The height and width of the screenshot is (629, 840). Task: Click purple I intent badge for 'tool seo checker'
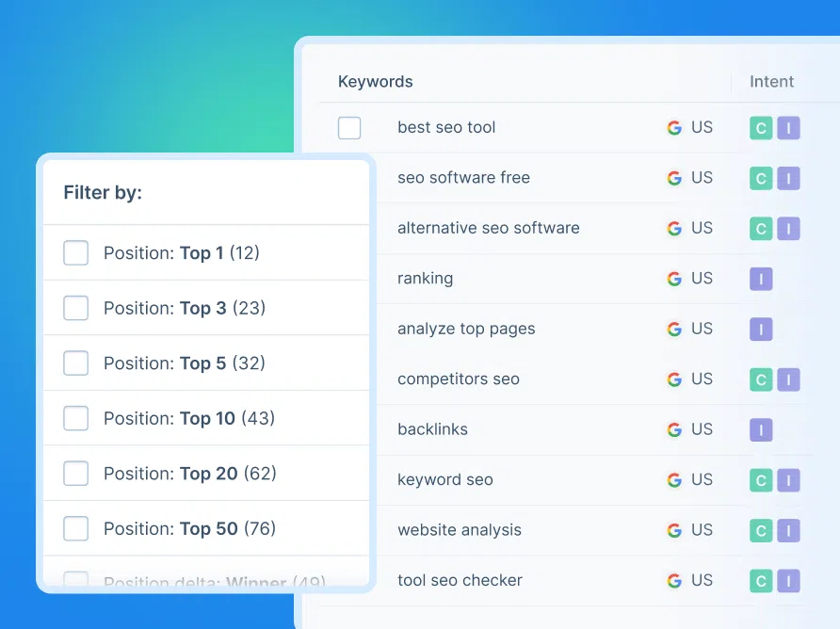point(788,581)
